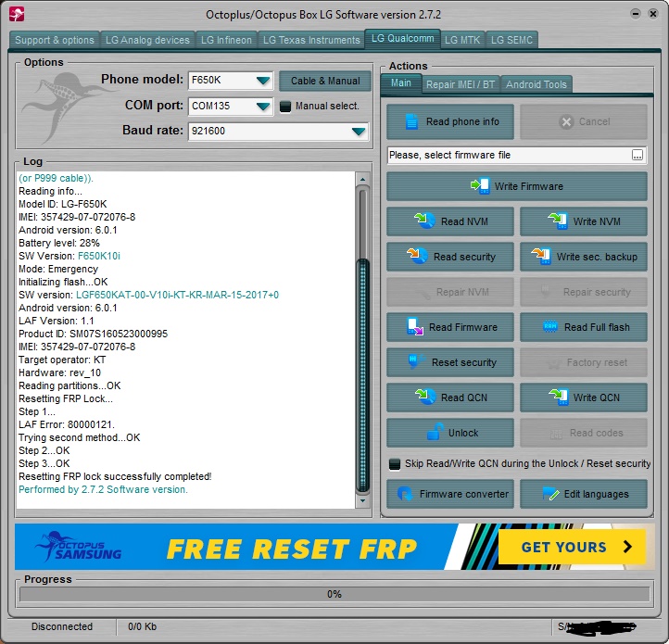Click the Read phone info document icon
The width and height of the screenshot is (669, 644).
point(411,121)
